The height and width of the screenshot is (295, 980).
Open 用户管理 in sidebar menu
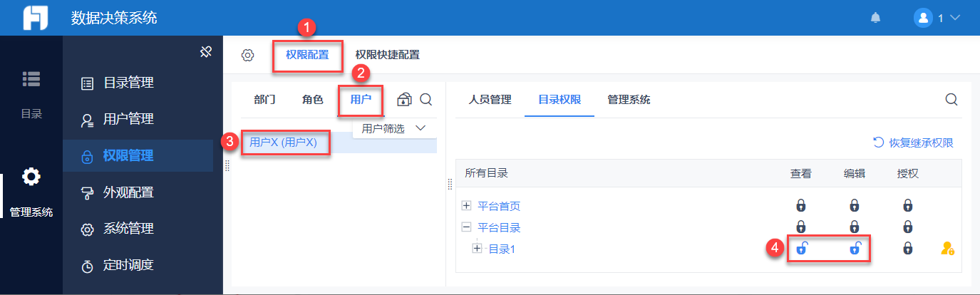point(128,118)
